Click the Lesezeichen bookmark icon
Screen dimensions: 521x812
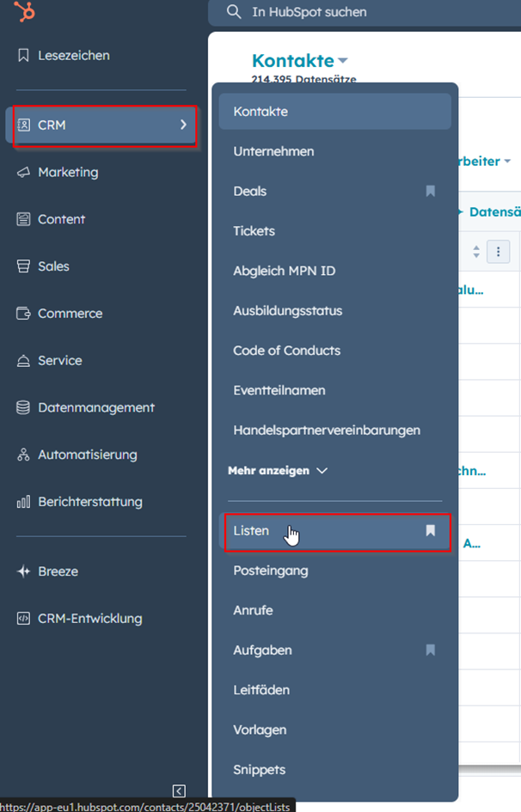click(23, 55)
